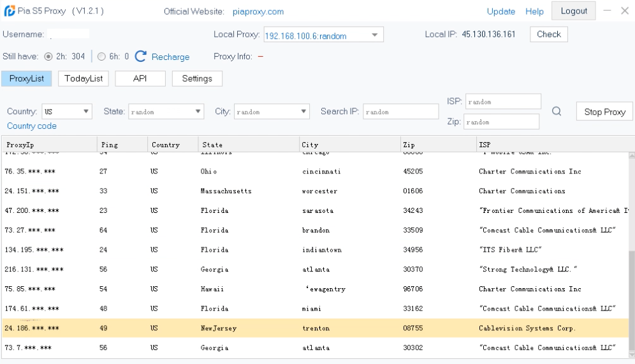Image resolution: width=635 pixels, height=364 pixels.
Task: Switch to the TodayList tab
Action: click(84, 78)
